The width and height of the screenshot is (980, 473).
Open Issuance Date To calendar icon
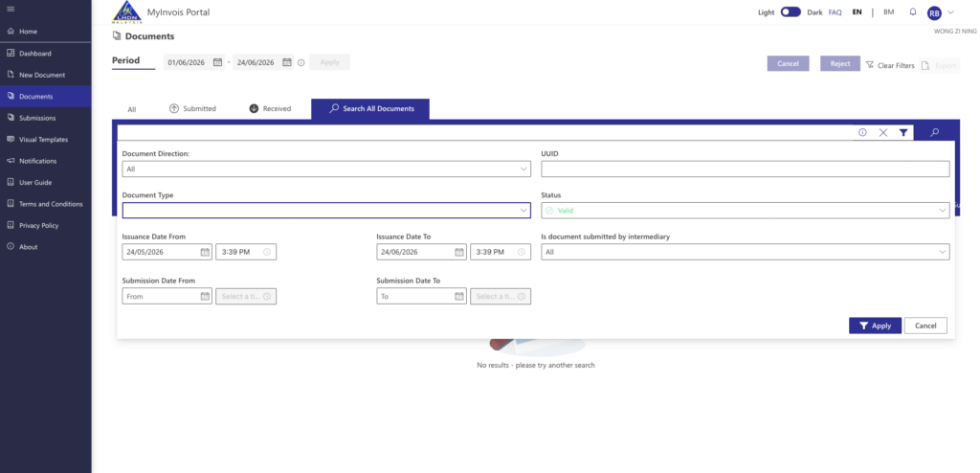tap(459, 252)
